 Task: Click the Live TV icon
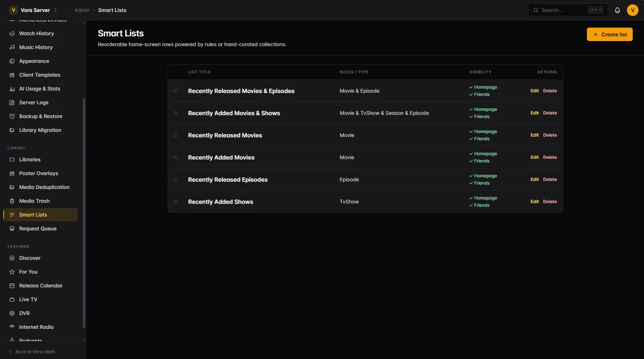pyautogui.click(x=12, y=299)
